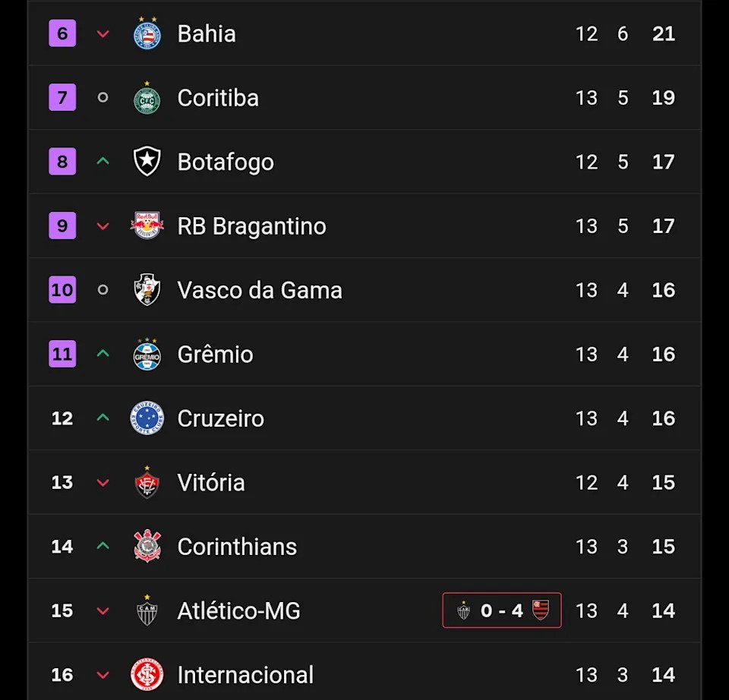This screenshot has height=700, width=729.
Task: Select the RB Bragantino team name
Action: [x=251, y=226]
